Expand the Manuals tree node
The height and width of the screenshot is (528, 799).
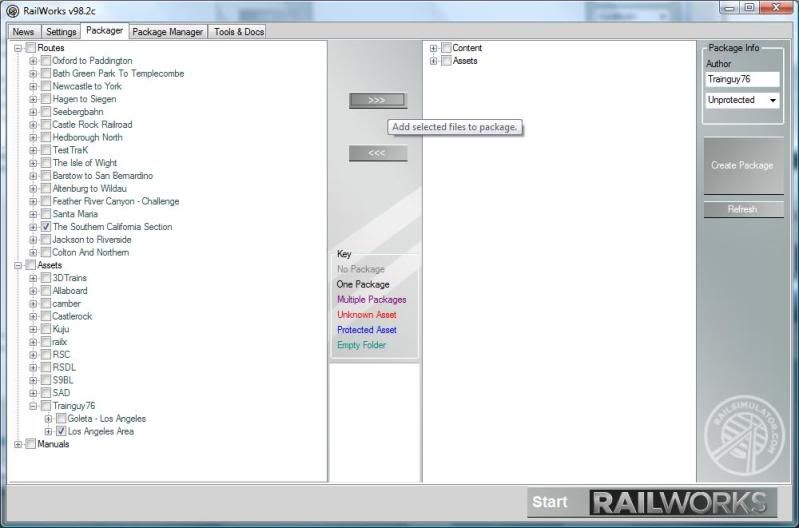click(18, 444)
